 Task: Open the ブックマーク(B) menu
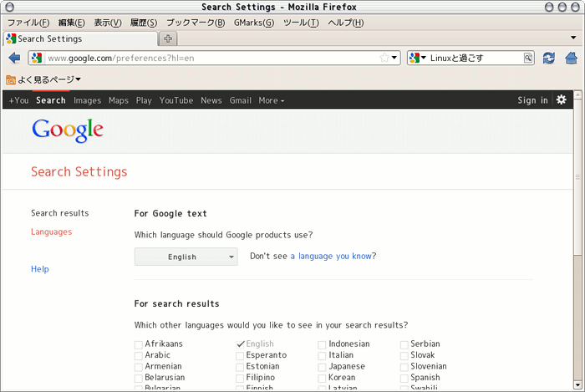(x=196, y=23)
